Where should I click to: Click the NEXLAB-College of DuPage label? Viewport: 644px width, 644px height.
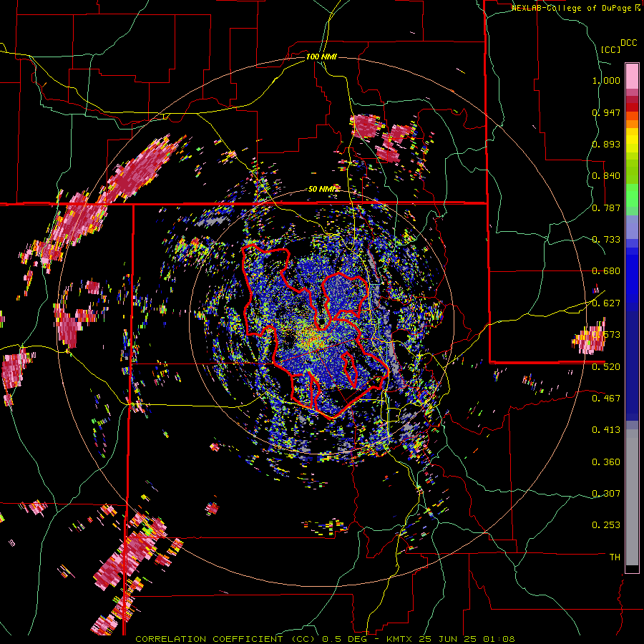(571, 8)
